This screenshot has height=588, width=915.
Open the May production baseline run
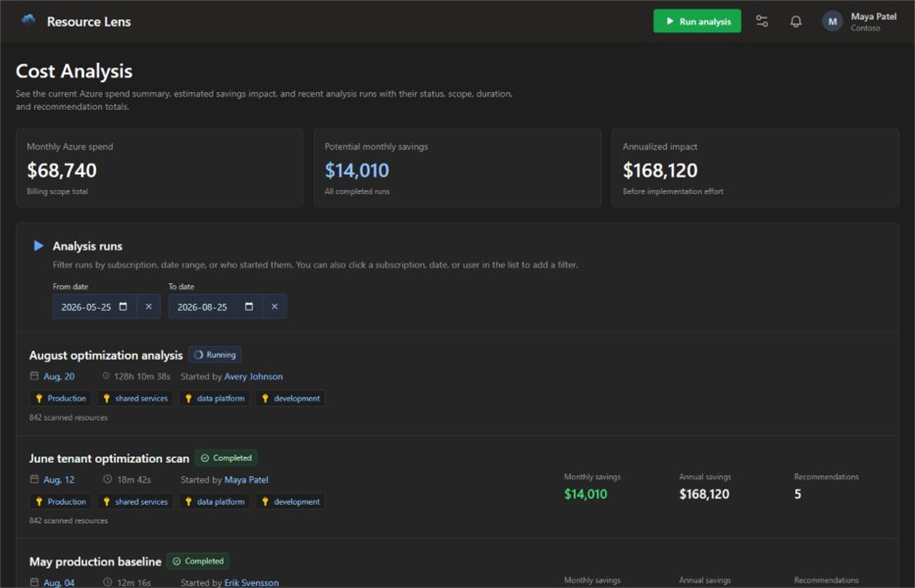click(x=95, y=562)
